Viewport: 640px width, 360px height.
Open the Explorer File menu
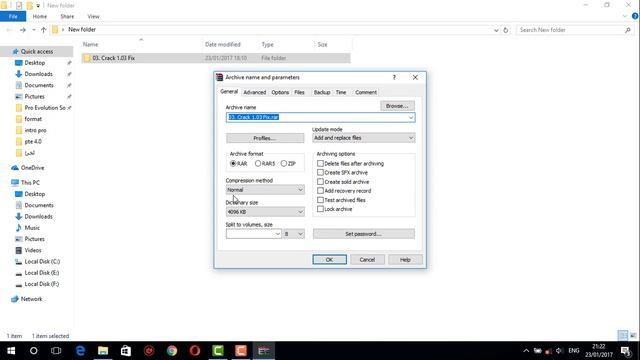coord(13,16)
